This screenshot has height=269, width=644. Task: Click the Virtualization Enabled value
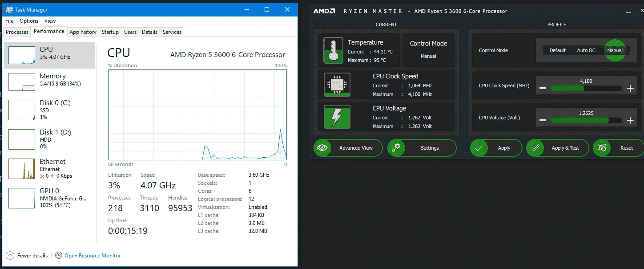pos(258,207)
